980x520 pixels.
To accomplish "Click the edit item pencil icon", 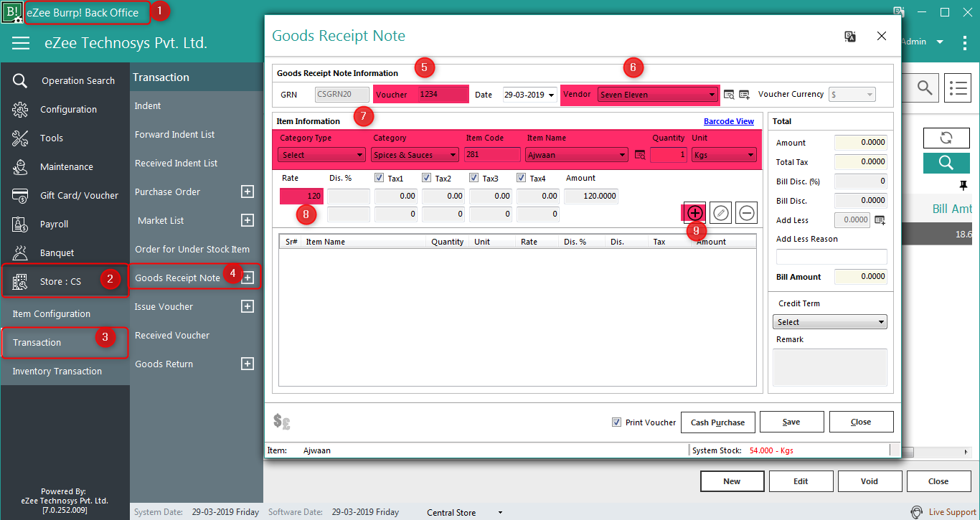I will pyautogui.click(x=720, y=213).
